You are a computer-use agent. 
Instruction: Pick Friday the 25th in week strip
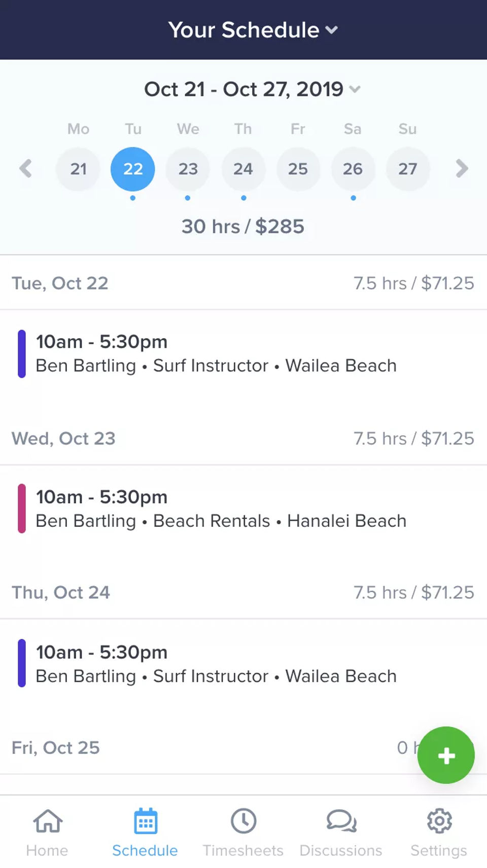coord(298,169)
